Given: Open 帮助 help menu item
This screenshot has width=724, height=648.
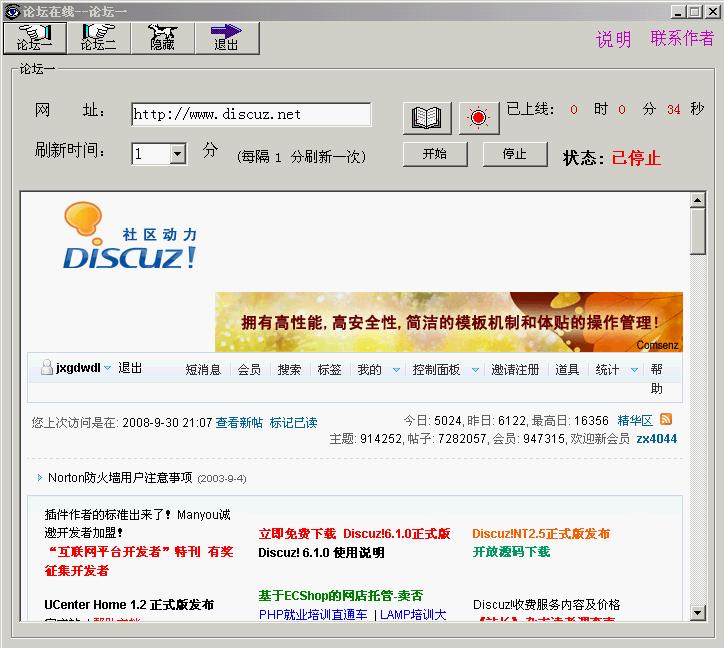Looking at the screenshot, I should 657,378.
